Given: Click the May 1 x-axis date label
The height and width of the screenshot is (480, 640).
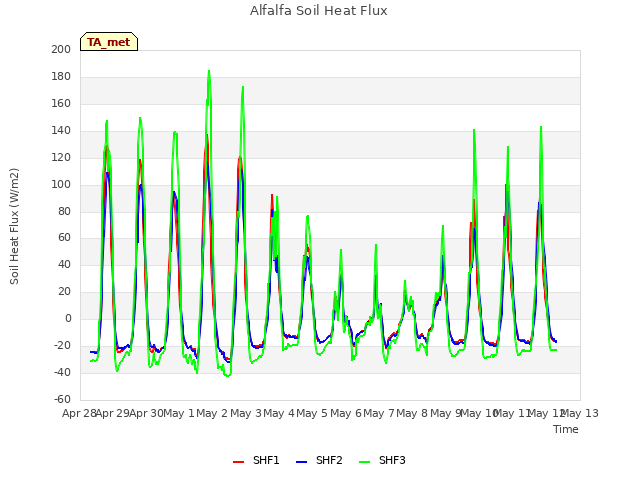Looking at the screenshot, I should coord(179,413).
